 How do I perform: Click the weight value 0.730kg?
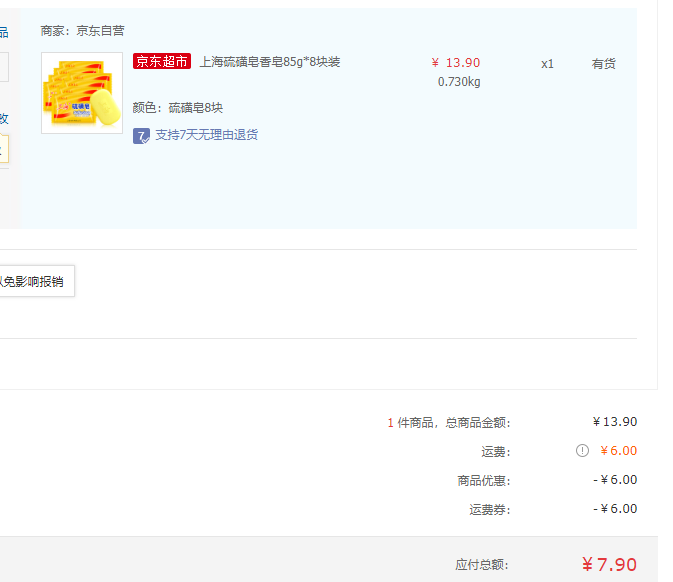coord(459,82)
